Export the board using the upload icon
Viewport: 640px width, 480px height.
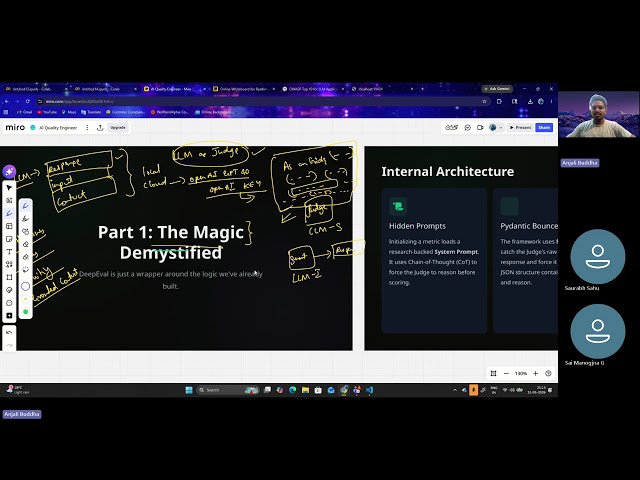tap(100, 128)
